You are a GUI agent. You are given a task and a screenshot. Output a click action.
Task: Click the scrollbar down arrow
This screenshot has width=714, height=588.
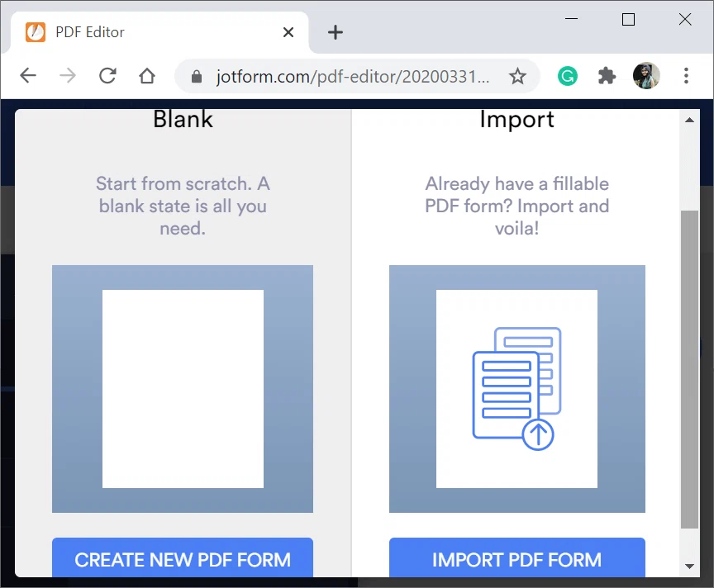689,567
